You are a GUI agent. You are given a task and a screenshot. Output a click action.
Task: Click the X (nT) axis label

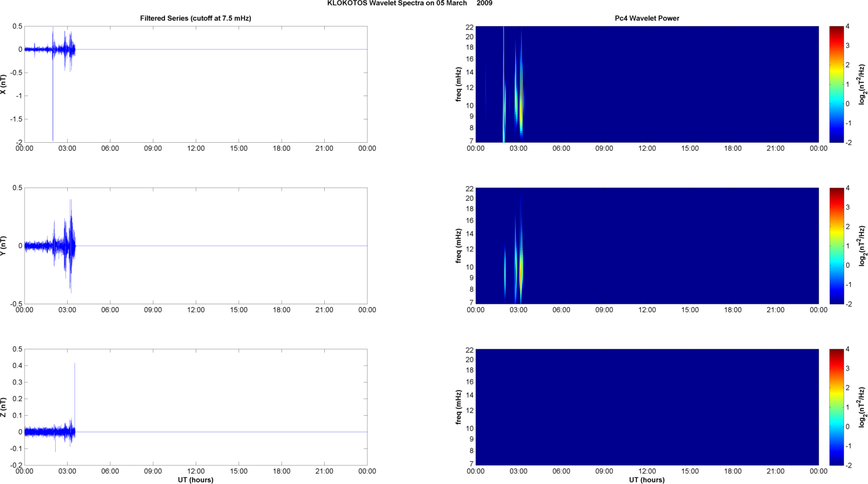coord(3,84)
